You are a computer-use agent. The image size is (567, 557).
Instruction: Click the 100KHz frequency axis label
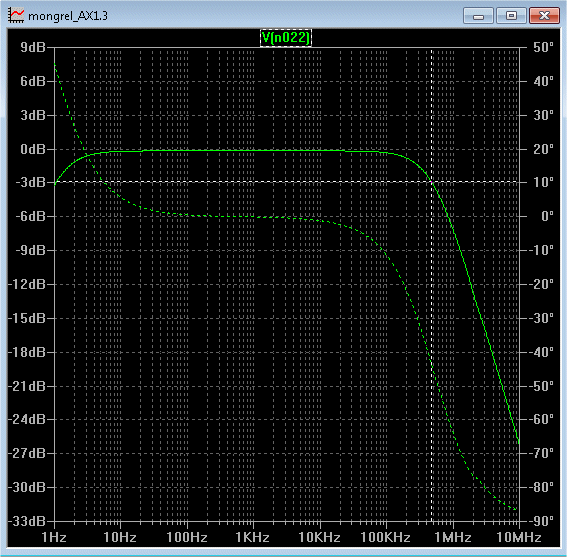click(386, 537)
